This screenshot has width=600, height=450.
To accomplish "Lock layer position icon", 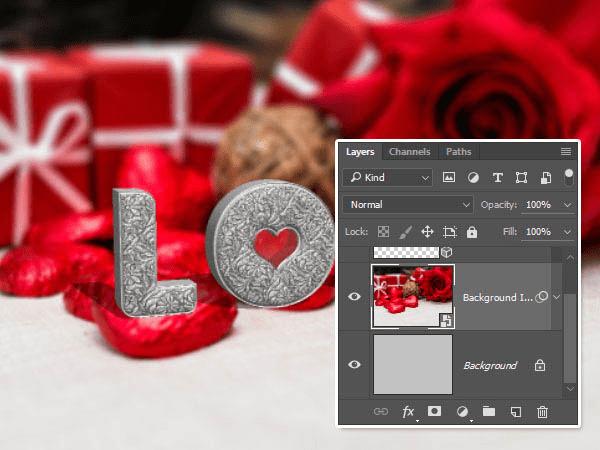I will click(427, 232).
